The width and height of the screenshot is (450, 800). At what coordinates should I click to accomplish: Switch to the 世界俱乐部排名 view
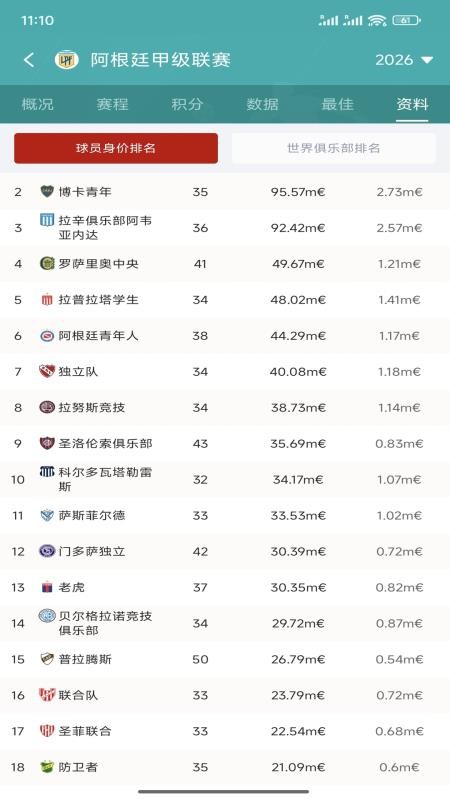pos(334,148)
